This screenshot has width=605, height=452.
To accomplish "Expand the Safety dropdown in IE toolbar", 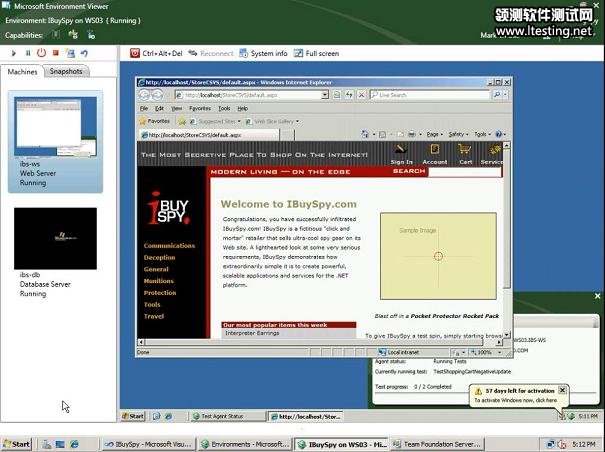I will tap(458, 134).
